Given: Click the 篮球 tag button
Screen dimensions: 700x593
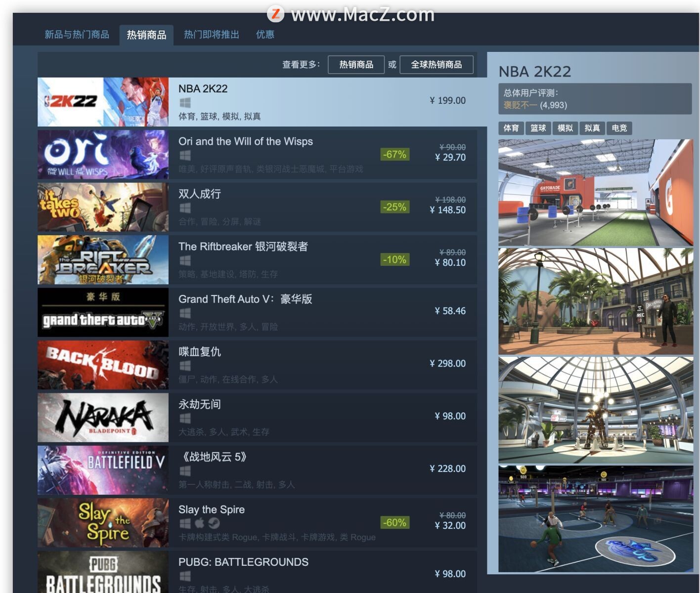Looking at the screenshot, I should click(x=538, y=128).
